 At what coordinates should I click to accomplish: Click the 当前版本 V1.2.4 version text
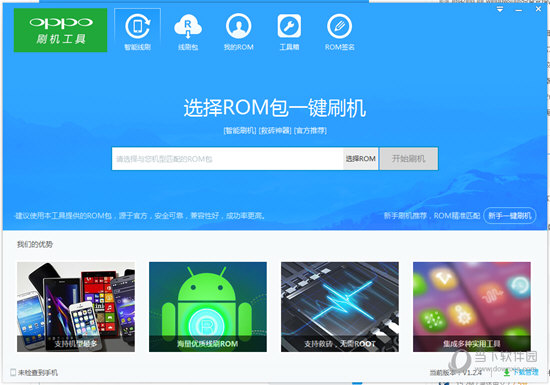456,372
